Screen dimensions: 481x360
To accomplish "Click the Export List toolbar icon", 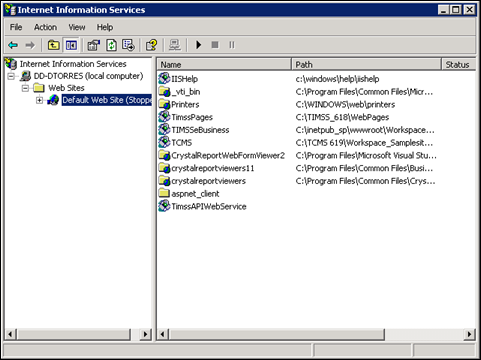I will 128,45.
